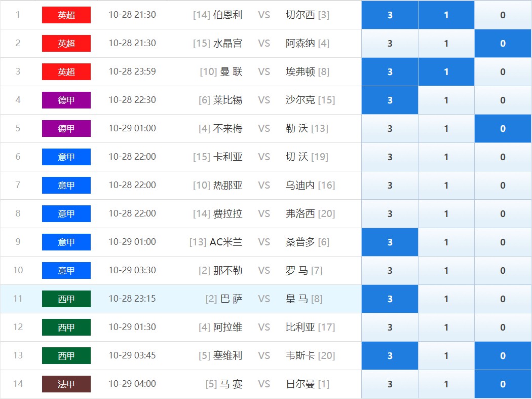Toggle 0 for 塞维利 vs 韦斯卡

(503, 355)
